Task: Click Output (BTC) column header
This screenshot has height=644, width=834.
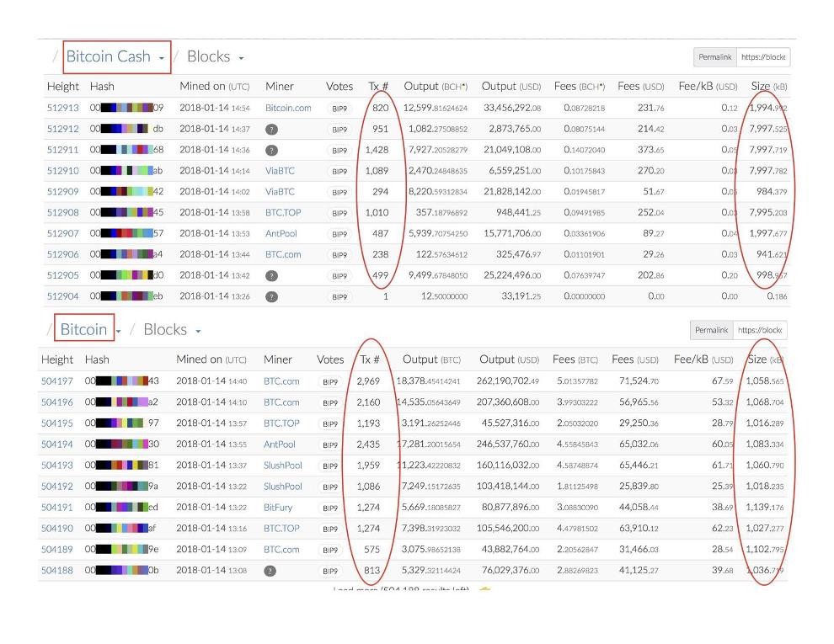Action: coord(431,359)
